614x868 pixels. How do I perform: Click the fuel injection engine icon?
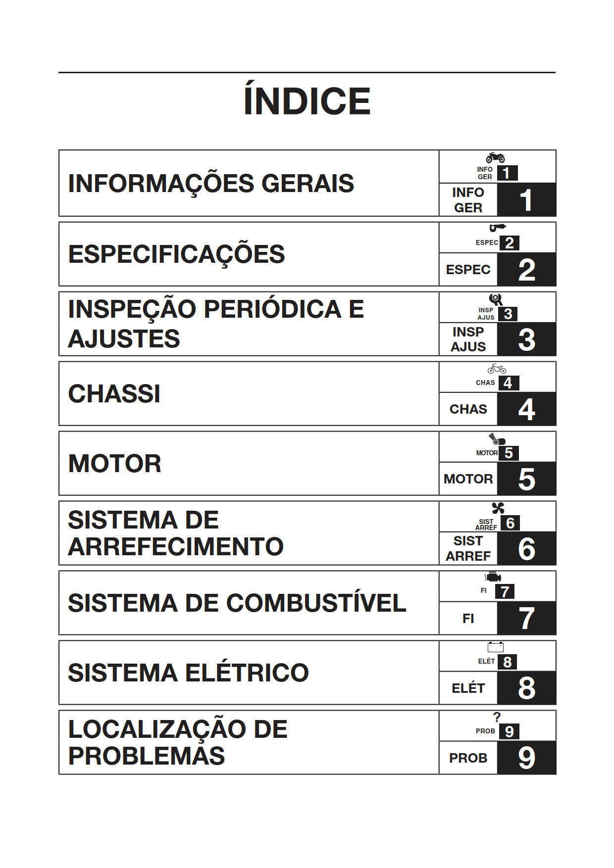tap(493, 578)
